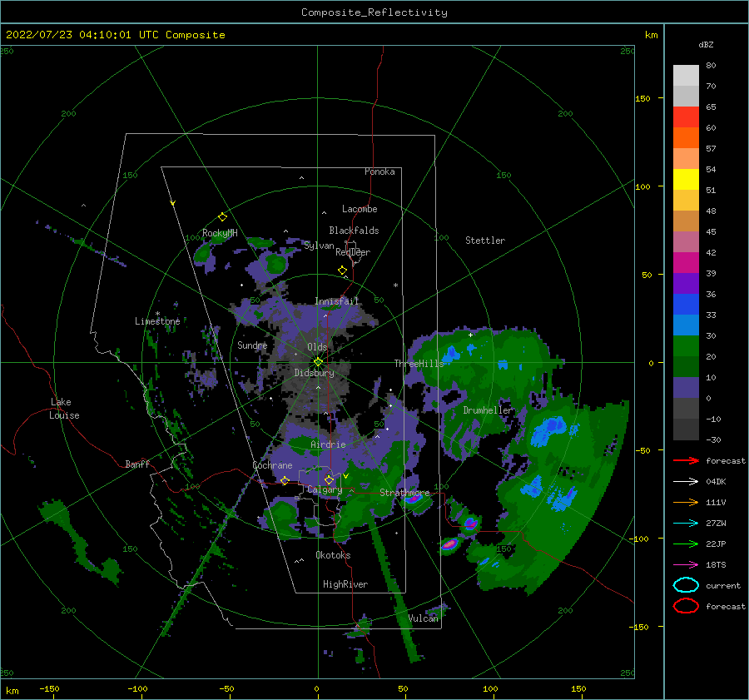Click the magenta 18TS arrow icon
This screenshot has height=700, width=749.
686,565
